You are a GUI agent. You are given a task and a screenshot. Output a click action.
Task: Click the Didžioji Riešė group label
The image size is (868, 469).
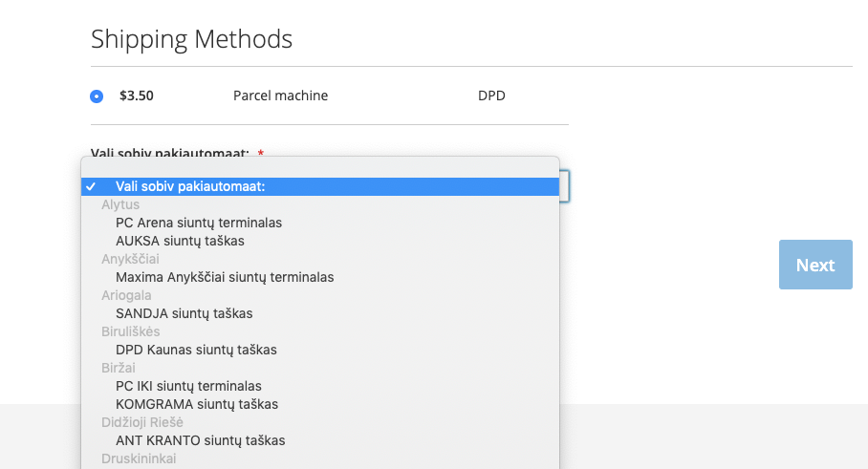click(142, 422)
